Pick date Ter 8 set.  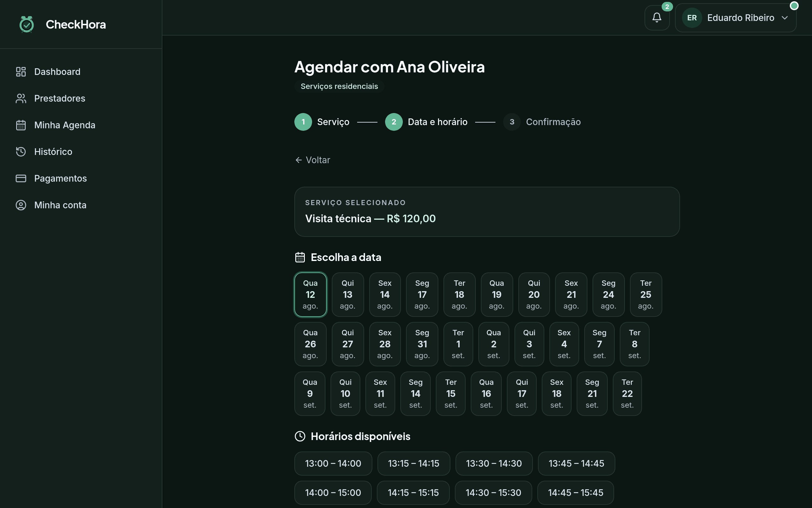634,344
